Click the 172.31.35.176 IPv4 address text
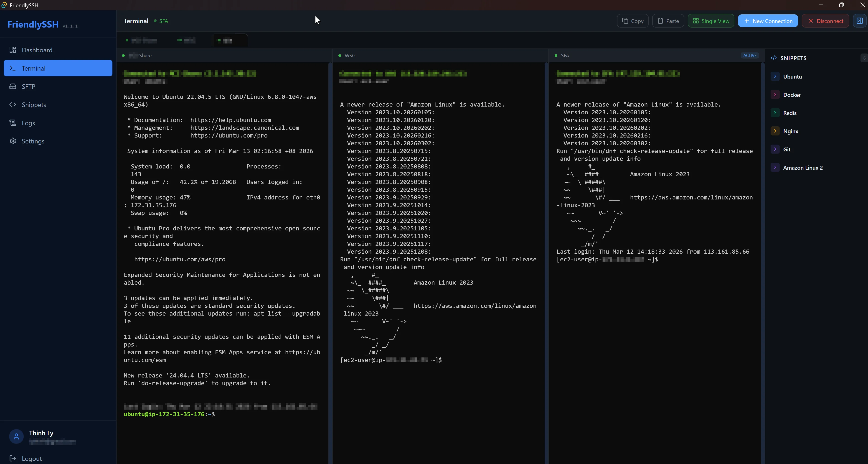Image resolution: width=868 pixels, height=464 pixels. coord(153,205)
